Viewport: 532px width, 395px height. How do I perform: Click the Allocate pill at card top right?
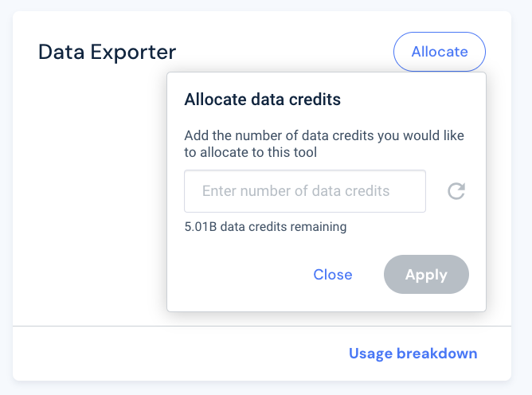coord(440,52)
